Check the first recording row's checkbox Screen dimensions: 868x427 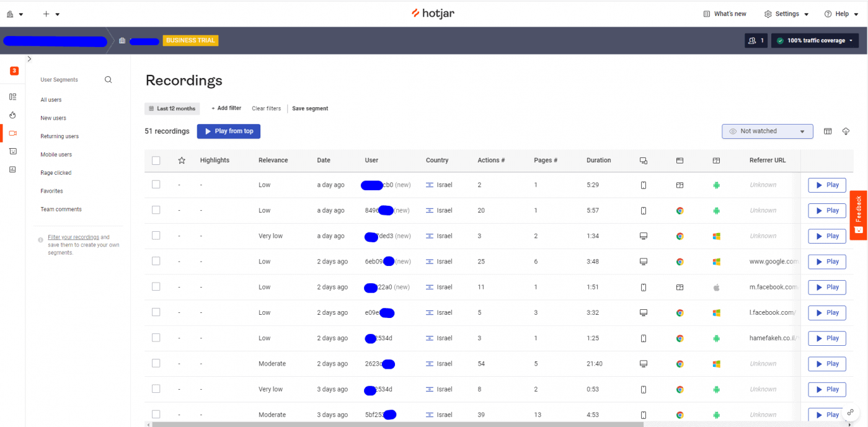point(156,185)
